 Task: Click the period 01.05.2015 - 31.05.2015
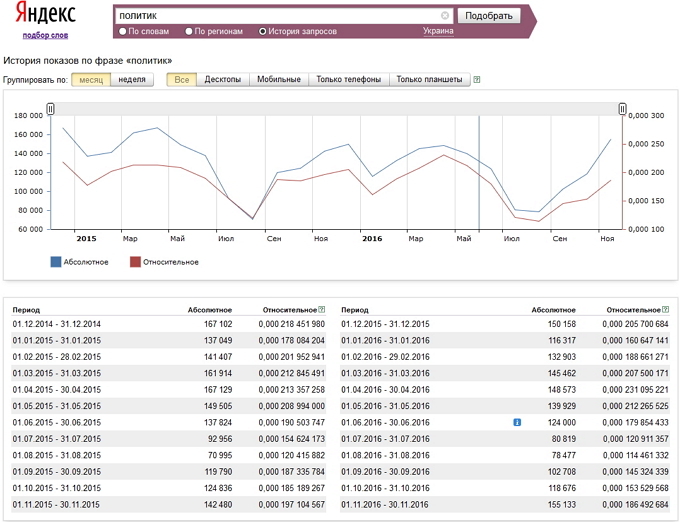pyautogui.click(x=56, y=406)
